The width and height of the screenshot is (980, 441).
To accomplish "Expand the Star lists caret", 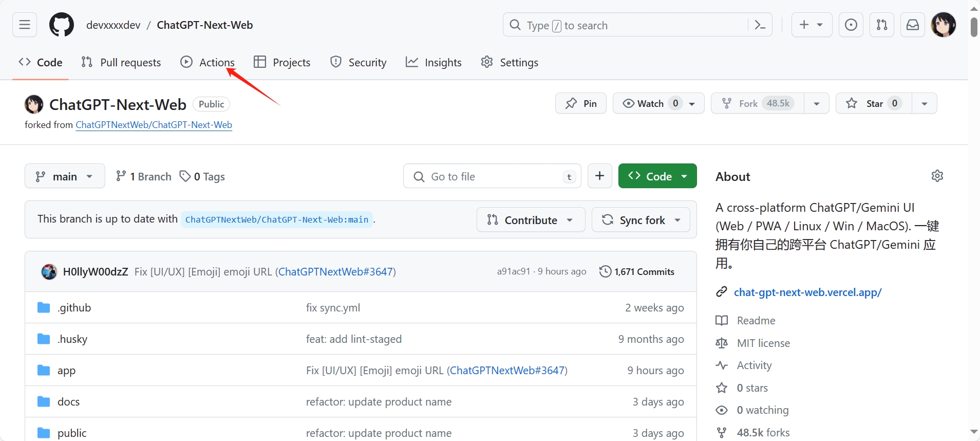I will pyautogui.click(x=925, y=103).
